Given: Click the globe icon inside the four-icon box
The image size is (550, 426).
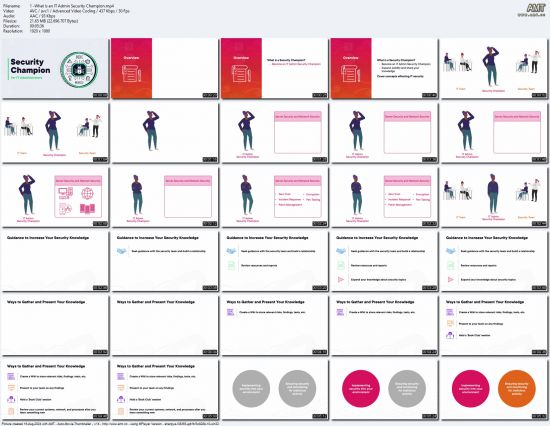Looking at the screenshot, I should (x=87, y=193).
